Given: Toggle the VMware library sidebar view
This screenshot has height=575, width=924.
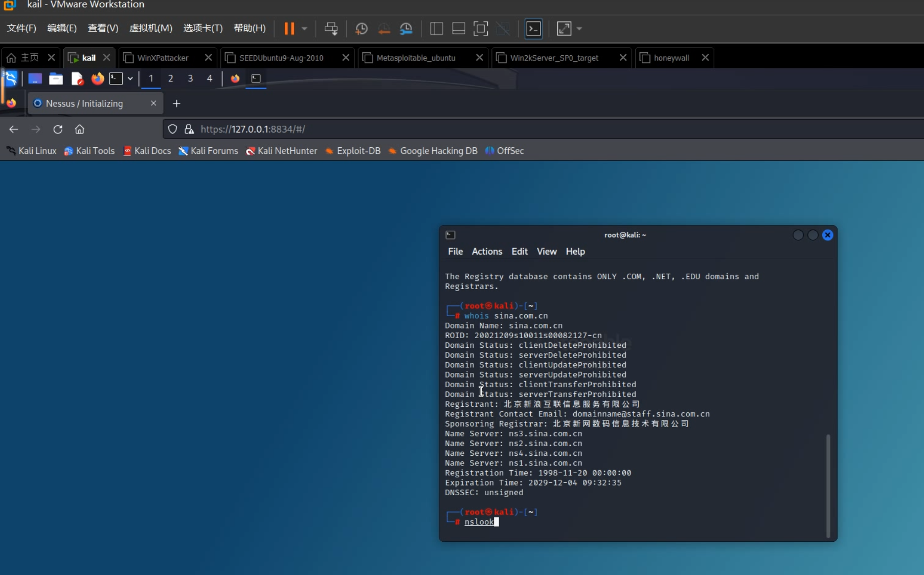Looking at the screenshot, I should tap(436, 29).
